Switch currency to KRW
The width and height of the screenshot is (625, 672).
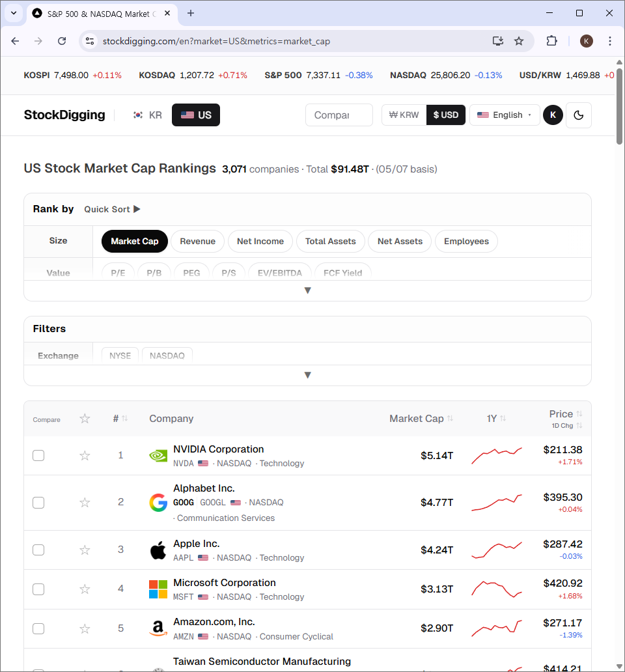pyautogui.click(x=404, y=115)
